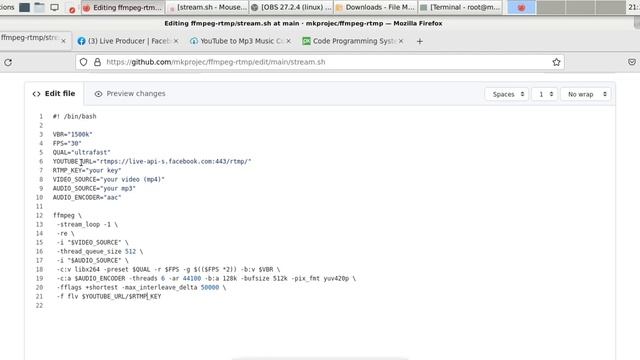Viewport: 640px width, 360px height.
Task: Click the -f flv $YOUTUBE_URL/$RTMP_KEY line
Action: (x=109, y=296)
